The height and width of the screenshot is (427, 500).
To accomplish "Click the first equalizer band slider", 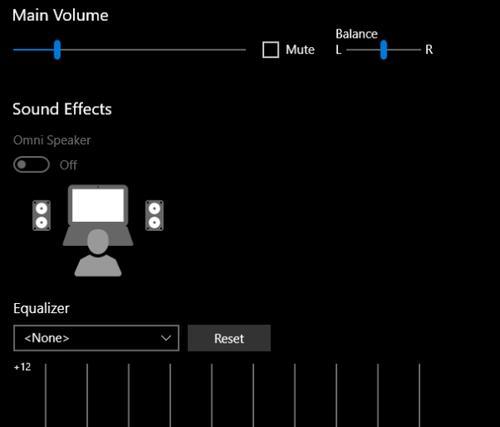I will 46,395.
